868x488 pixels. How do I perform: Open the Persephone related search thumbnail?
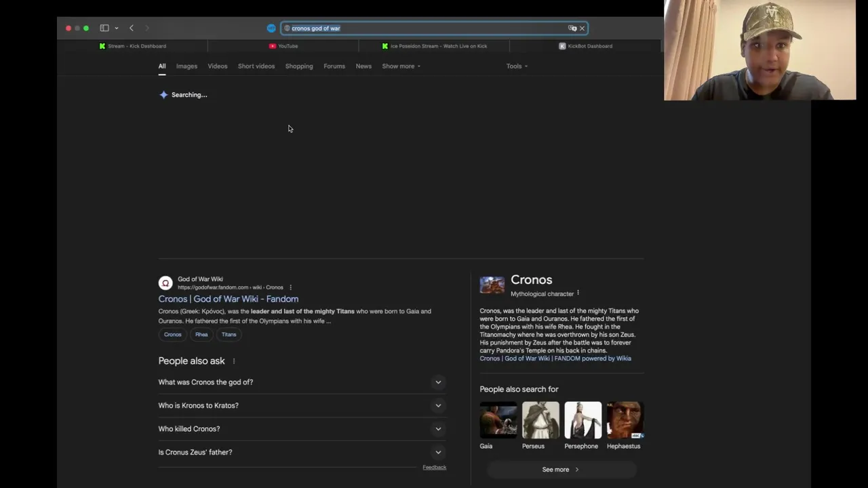583,420
